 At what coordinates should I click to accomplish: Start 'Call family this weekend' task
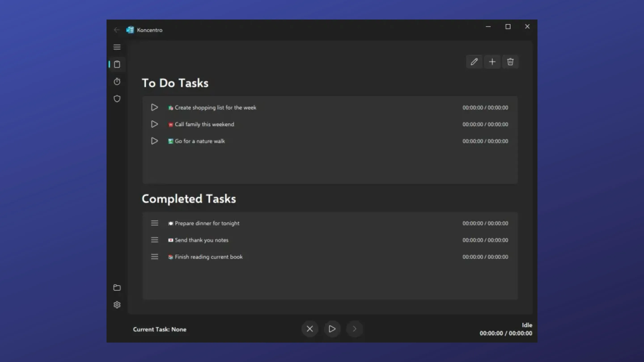155,124
